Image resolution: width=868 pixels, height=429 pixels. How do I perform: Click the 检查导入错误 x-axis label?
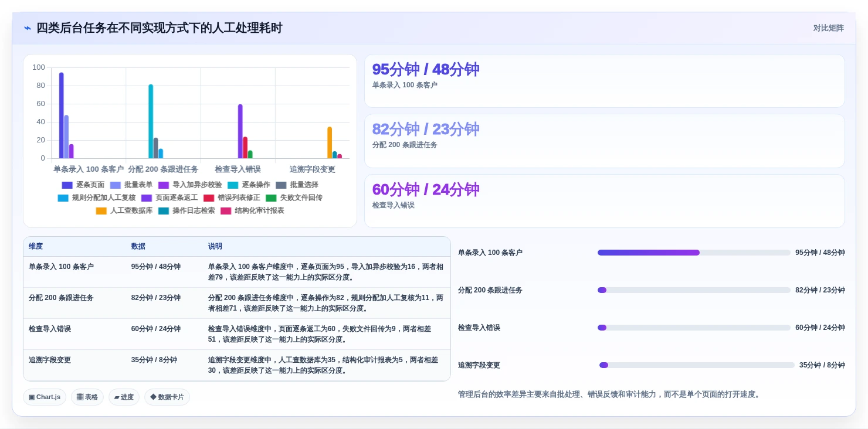238,169
